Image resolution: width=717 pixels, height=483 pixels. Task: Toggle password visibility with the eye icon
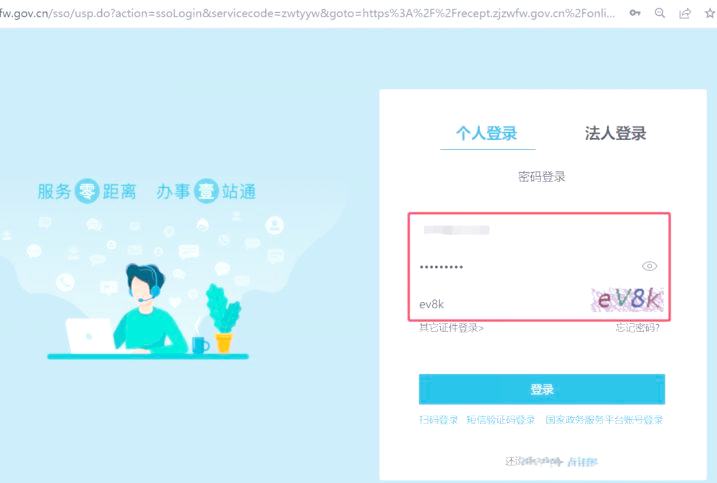649,266
